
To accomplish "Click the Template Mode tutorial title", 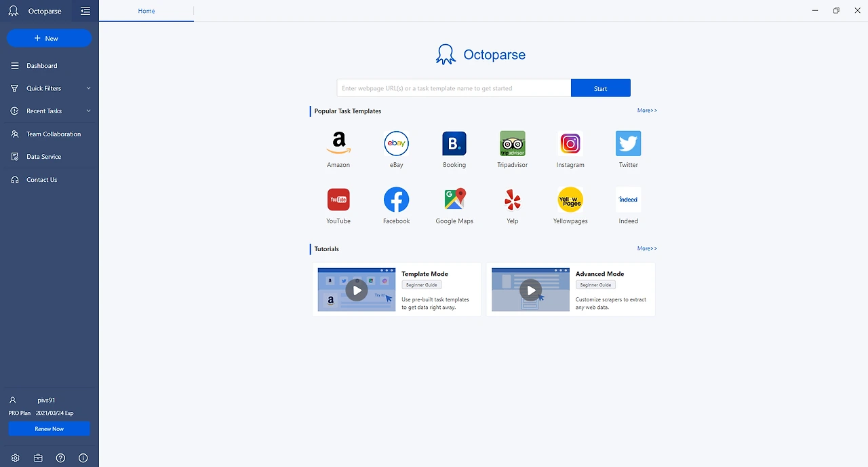I will 425,274.
